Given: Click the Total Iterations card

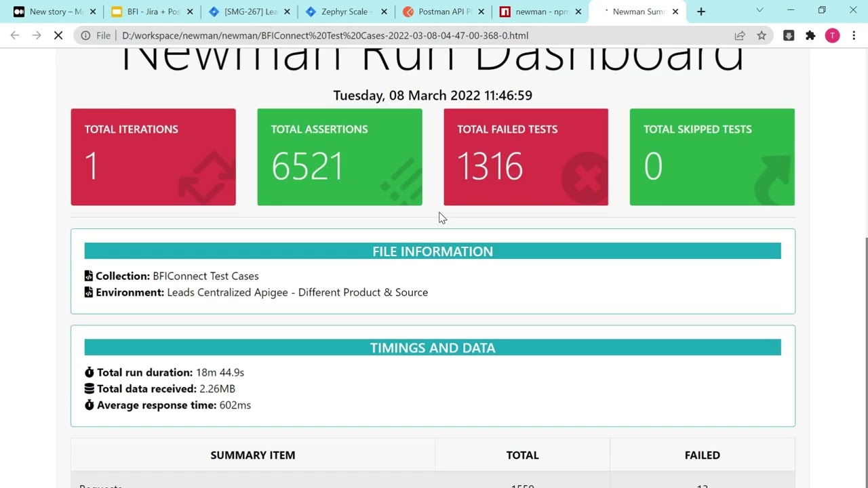Looking at the screenshot, I should pyautogui.click(x=153, y=157).
